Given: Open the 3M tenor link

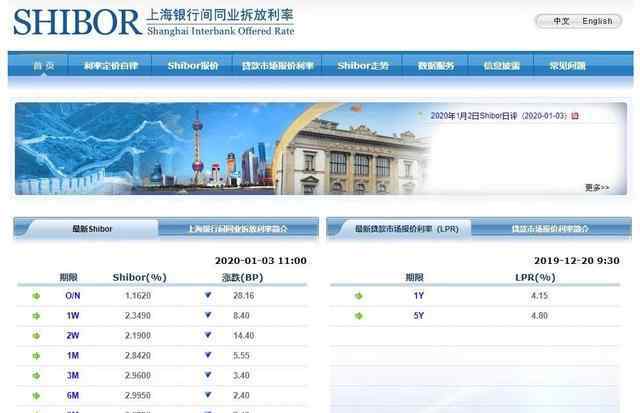Looking at the screenshot, I should point(73,375).
